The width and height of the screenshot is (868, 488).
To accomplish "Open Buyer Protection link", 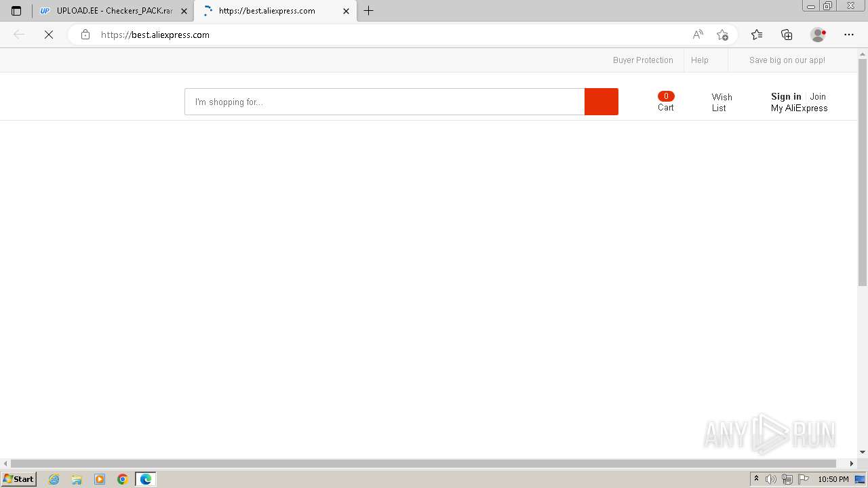I will pyautogui.click(x=643, y=60).
